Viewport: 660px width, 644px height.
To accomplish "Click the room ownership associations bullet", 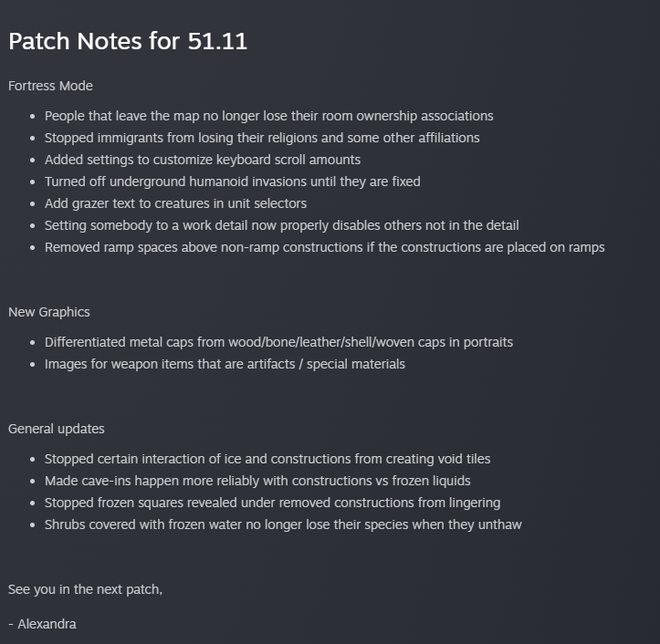I will pyautogui.click(x=269, y=116).
